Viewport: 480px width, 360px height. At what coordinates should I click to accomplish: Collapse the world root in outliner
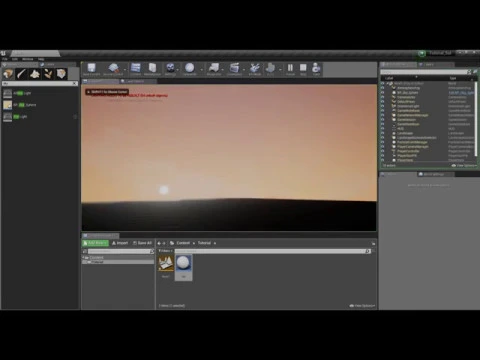(387, 83)
